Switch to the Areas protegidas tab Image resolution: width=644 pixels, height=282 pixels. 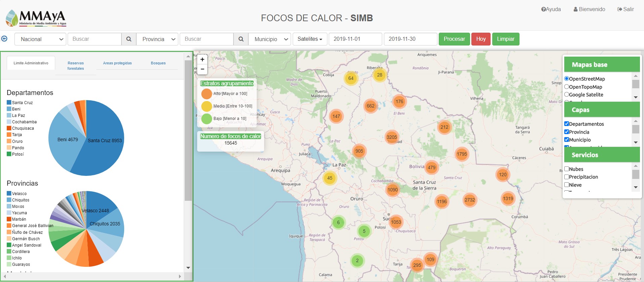[x=117, y=63]
